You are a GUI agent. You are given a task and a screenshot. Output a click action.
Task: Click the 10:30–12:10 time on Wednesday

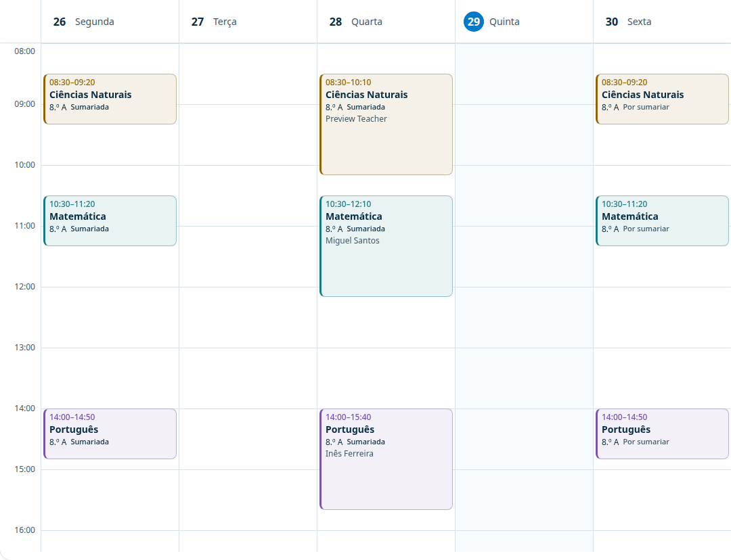coord(349,204)
